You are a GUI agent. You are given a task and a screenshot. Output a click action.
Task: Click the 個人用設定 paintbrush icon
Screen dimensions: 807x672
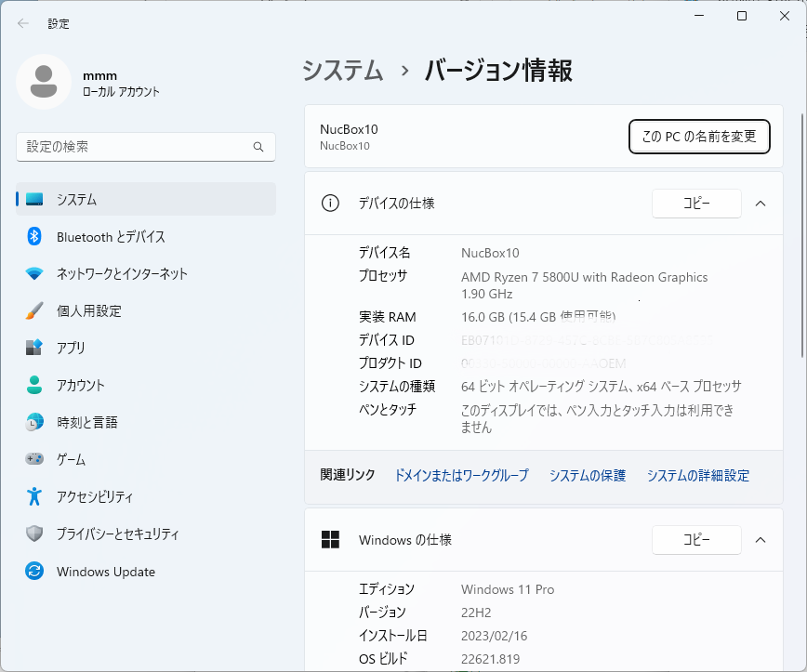point(34,310)
